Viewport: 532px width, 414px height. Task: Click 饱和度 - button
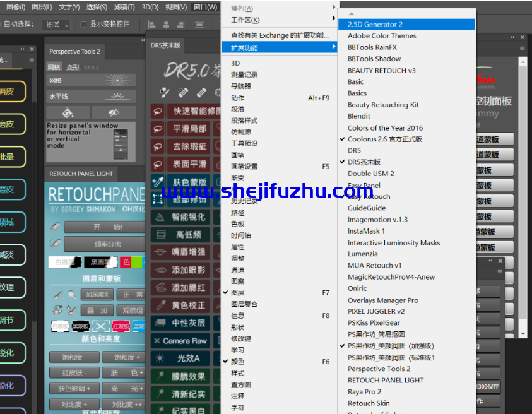tap(74, 357)
